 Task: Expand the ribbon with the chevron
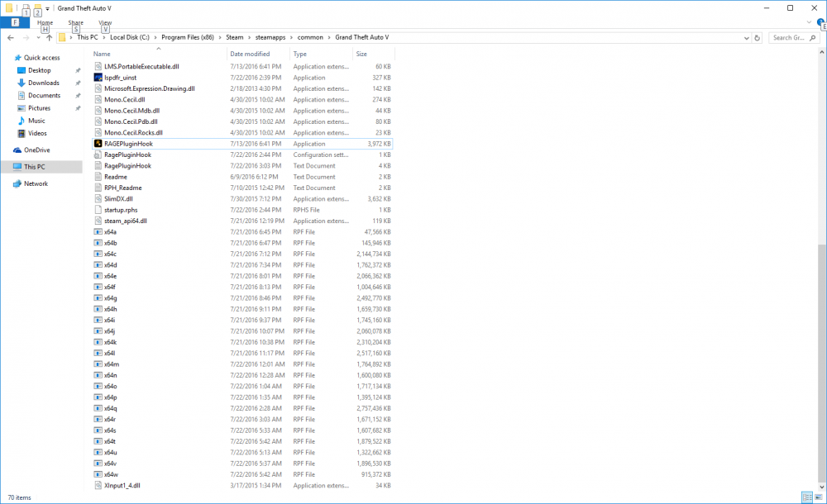click(x=809, y=22)
